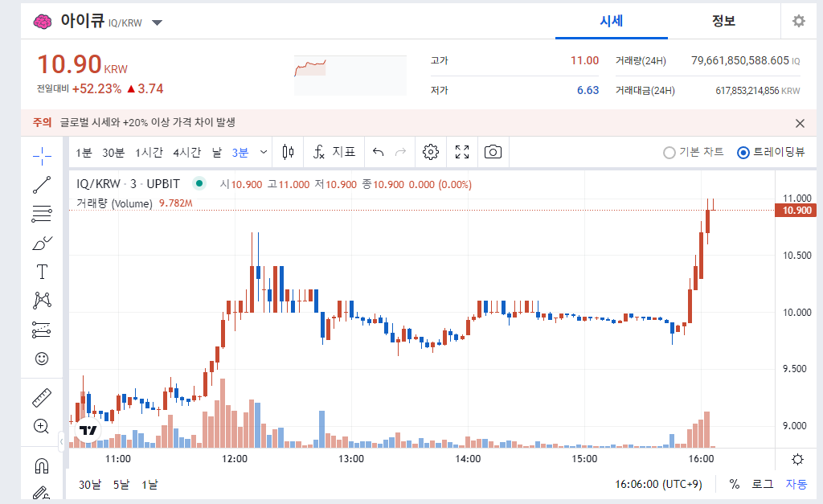Set the interval to 1분
The height and width of the screenshot is (504, 823).
pos(84,153)
